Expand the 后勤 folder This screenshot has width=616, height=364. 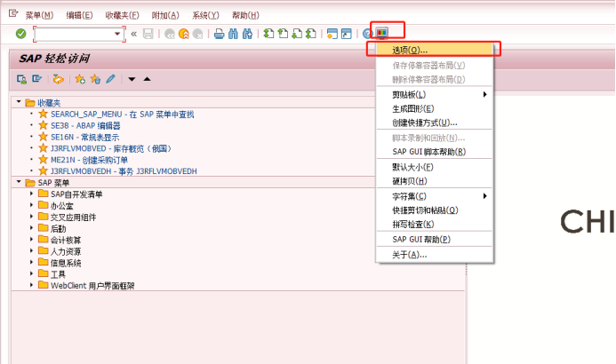(31, 227)
